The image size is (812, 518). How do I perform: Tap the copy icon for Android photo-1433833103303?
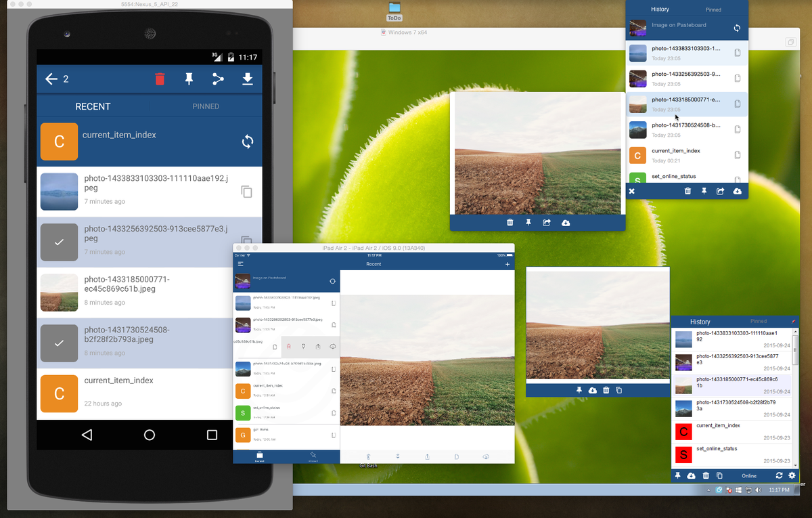(247, 192)
